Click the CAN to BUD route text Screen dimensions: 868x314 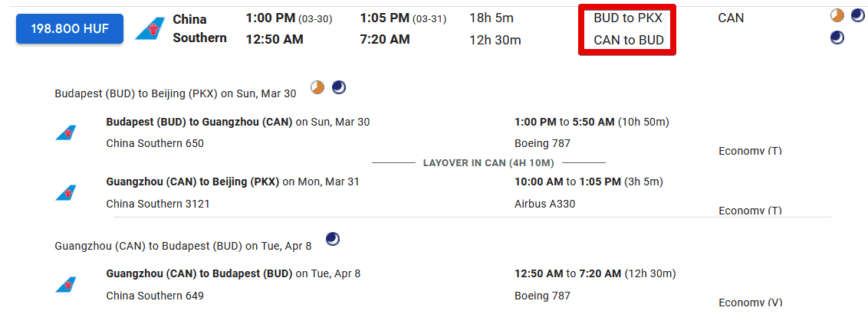click(x=629, y=40)
